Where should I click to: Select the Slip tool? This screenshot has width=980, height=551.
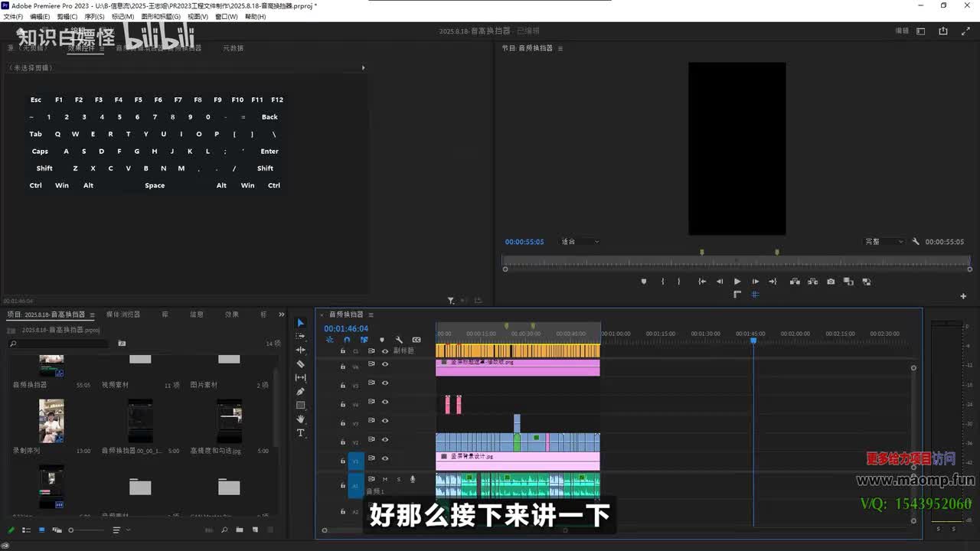300,378
